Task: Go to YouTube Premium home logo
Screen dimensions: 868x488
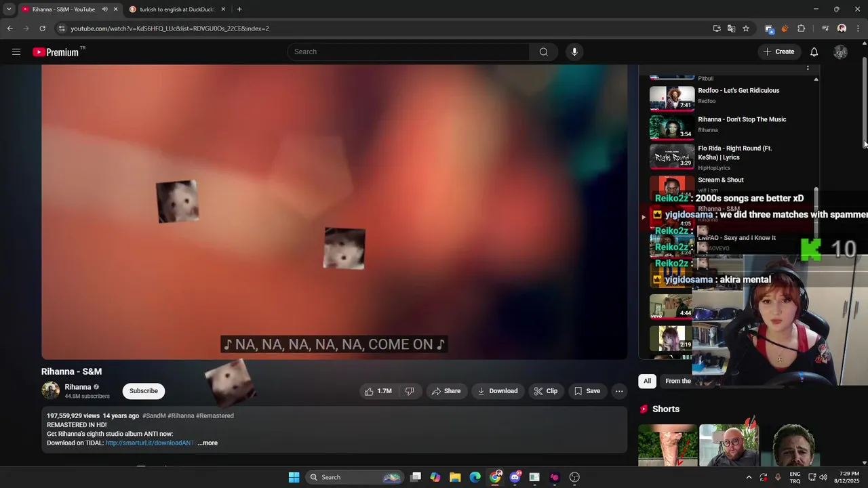Action: point(56,52)
